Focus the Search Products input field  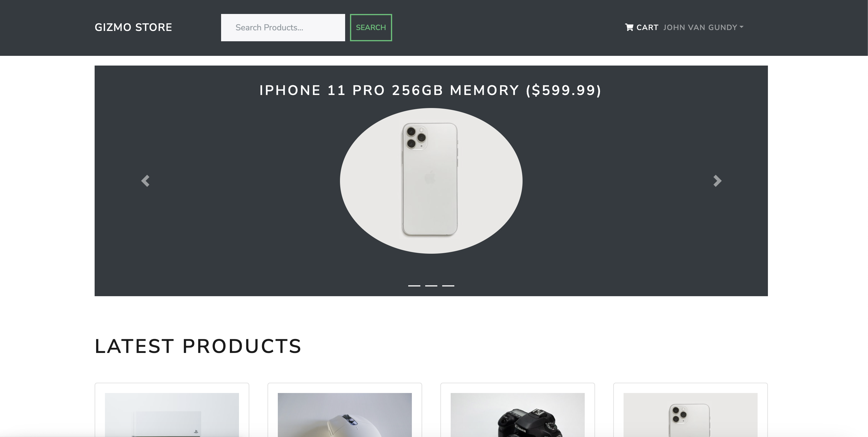tap(283, 28)
